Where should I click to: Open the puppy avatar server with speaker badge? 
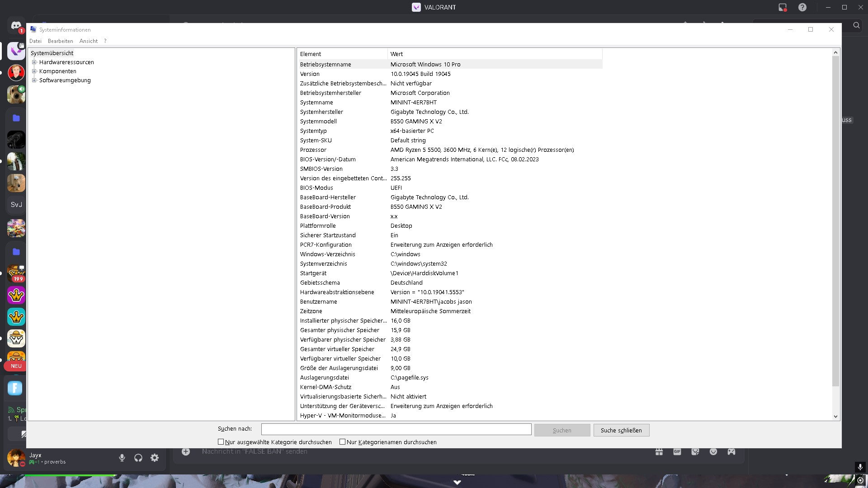click(16, 94)
